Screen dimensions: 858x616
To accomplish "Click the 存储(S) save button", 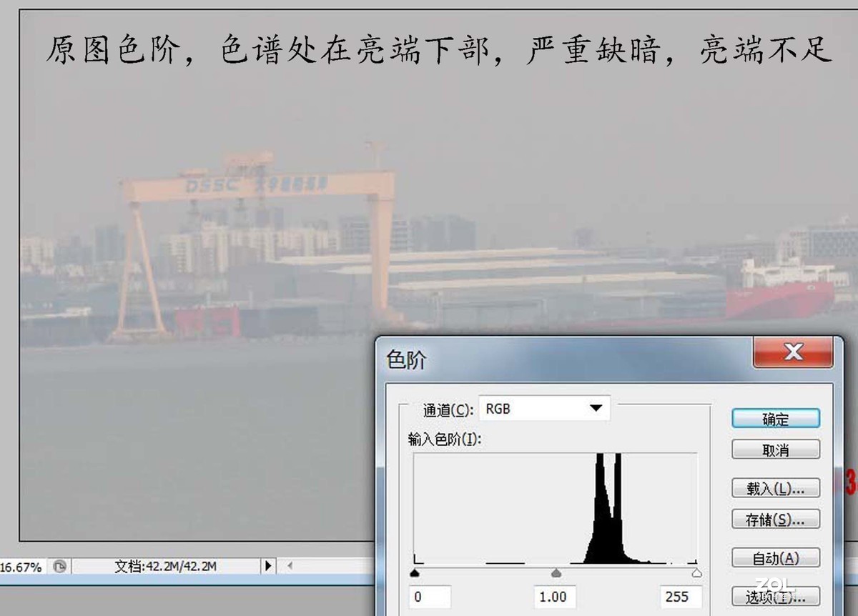I will (775, 519).
